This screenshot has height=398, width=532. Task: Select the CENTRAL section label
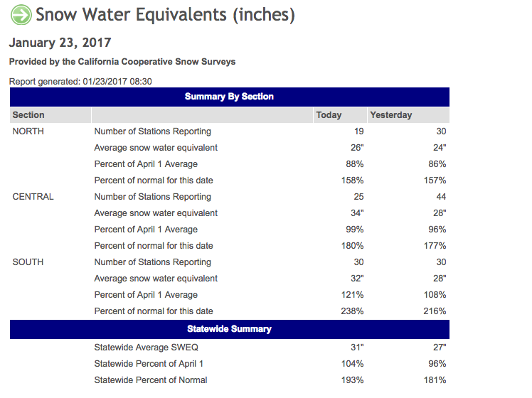[x=33, y=197]
